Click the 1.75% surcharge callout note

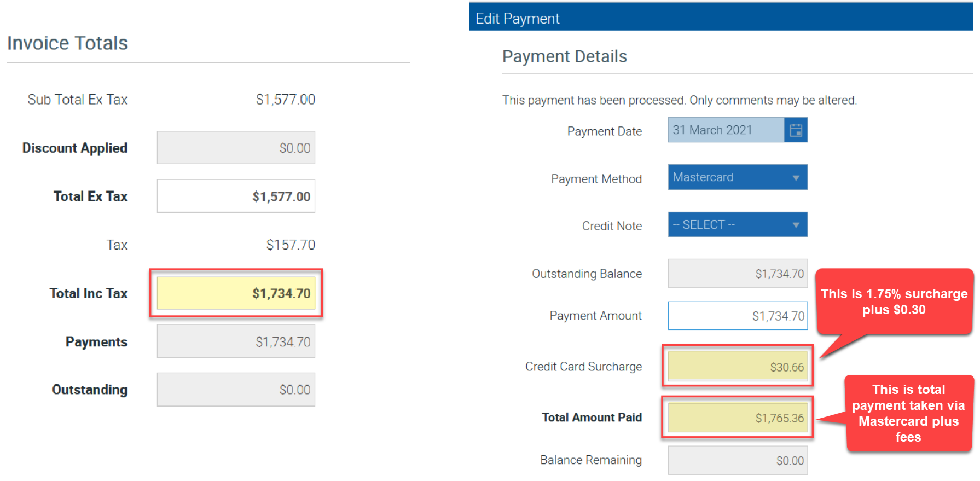pos(894,302)
